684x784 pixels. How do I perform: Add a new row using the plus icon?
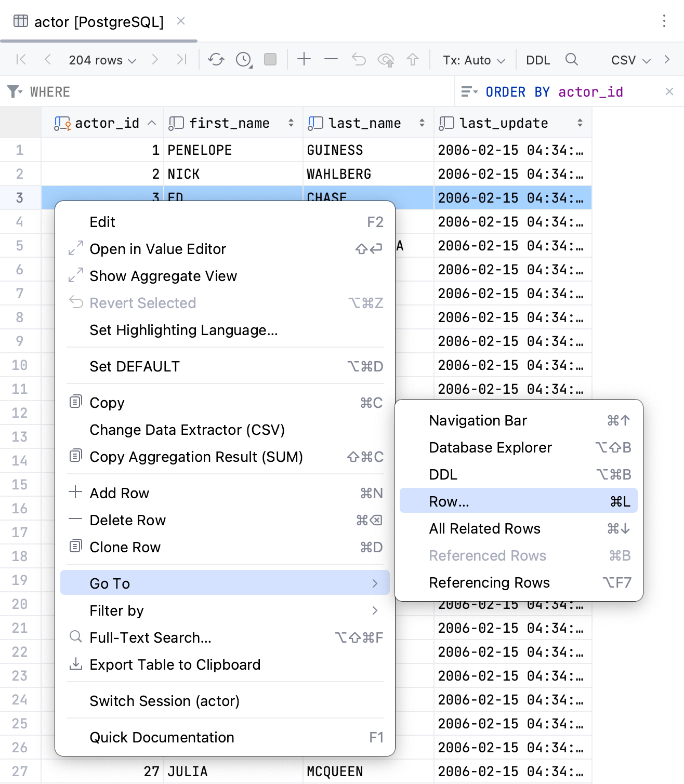pyautogui.click(x=304, y=59)
